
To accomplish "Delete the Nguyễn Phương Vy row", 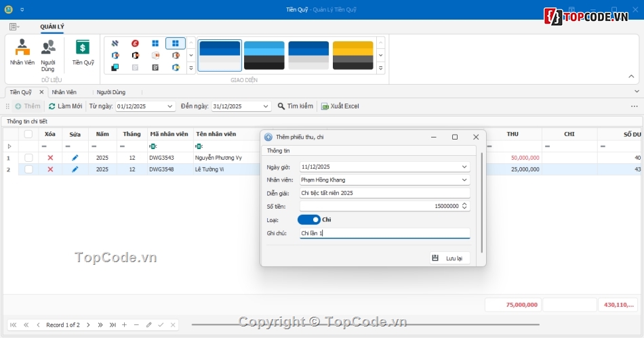I will click(x=50, y=158).
